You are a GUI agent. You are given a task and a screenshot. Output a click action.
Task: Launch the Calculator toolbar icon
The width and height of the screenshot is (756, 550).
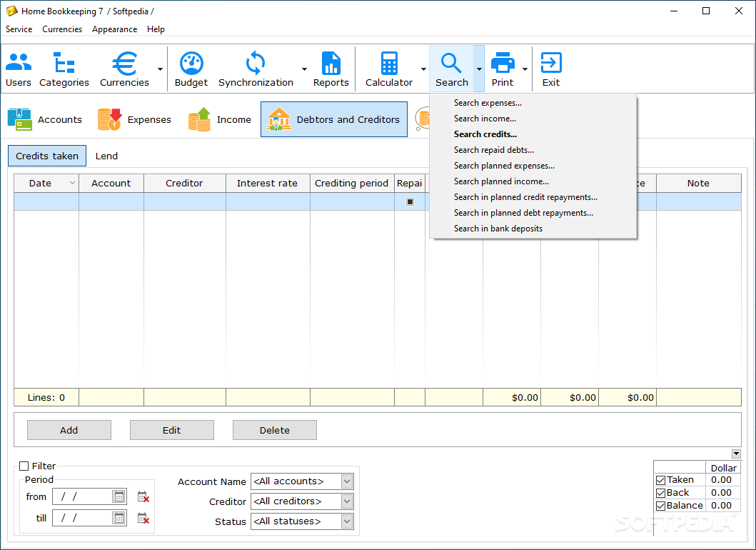389,69
